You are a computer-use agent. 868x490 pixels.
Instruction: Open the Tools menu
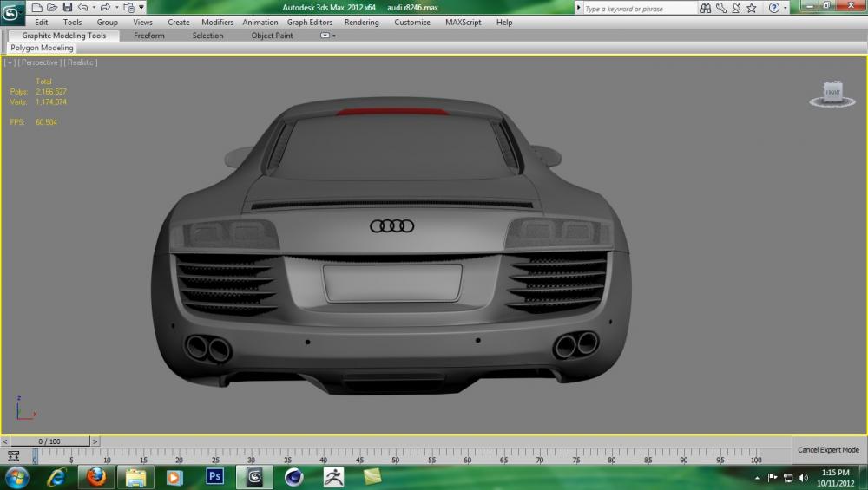pyautogui.click(x=72, y=23)
